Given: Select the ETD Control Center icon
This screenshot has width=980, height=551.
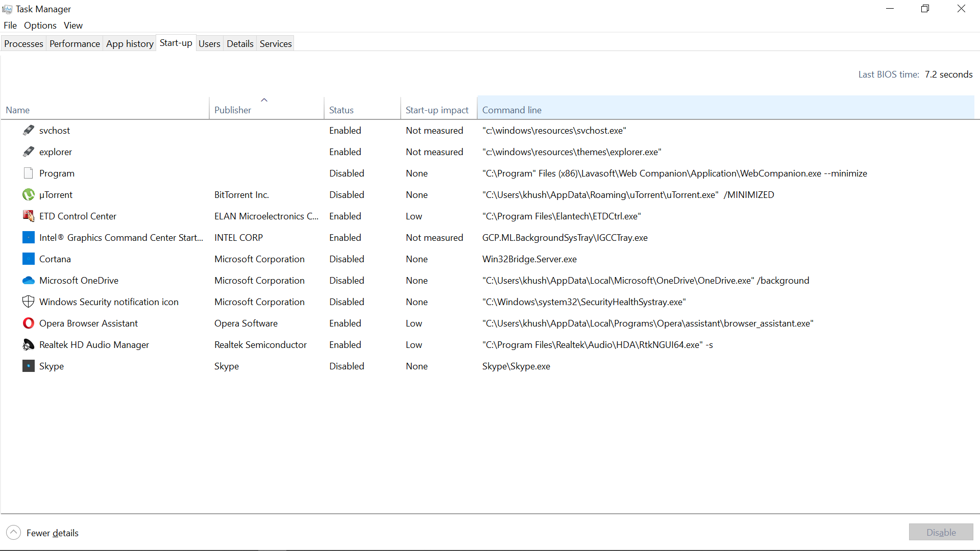Looking at the screenshot, I should click(29, 216).
